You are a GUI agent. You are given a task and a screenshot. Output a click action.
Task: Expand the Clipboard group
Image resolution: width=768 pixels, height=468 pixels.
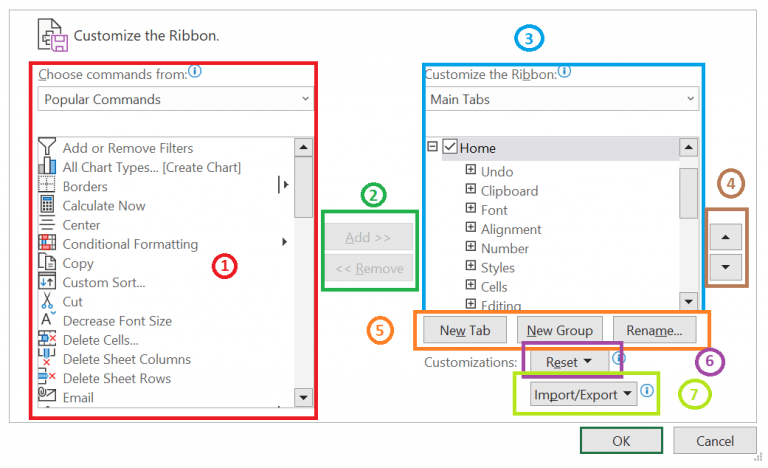click(x=470, y=189)
